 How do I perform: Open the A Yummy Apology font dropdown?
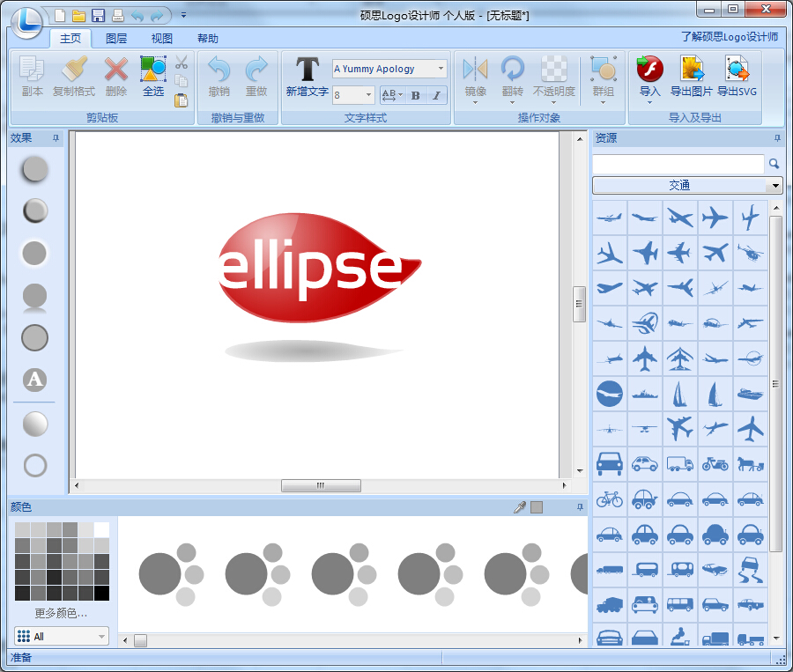(441, 69)
